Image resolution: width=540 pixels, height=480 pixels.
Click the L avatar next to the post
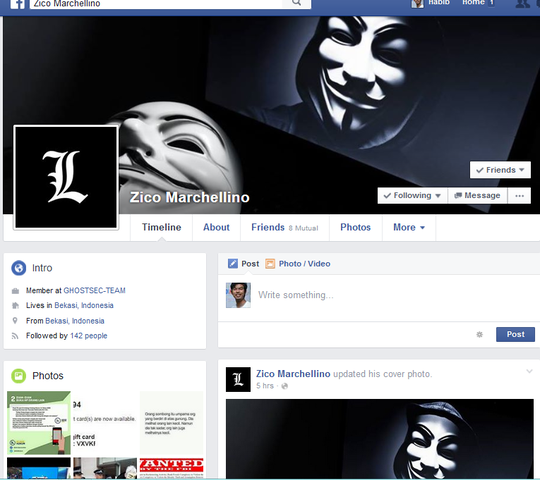(238, 379)
